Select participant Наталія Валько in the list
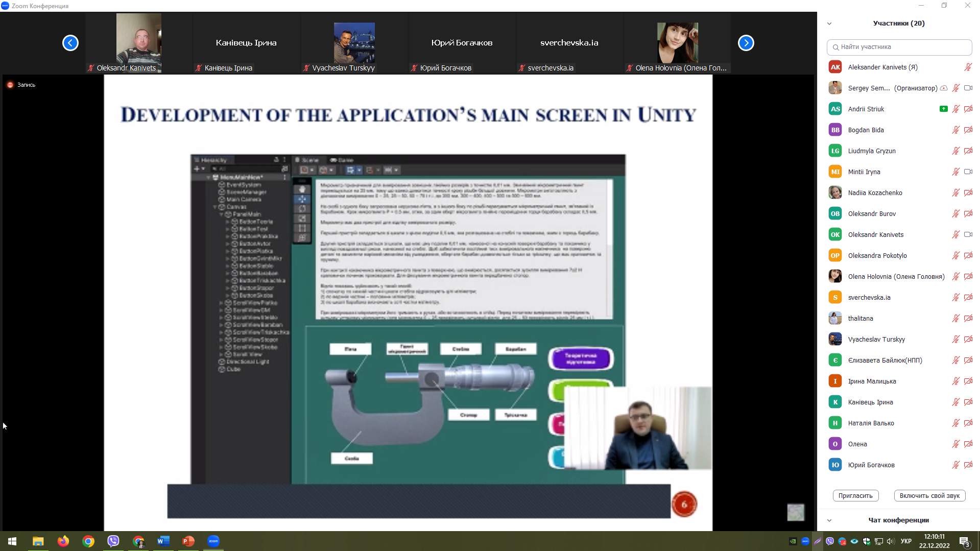 click(898, 423)
